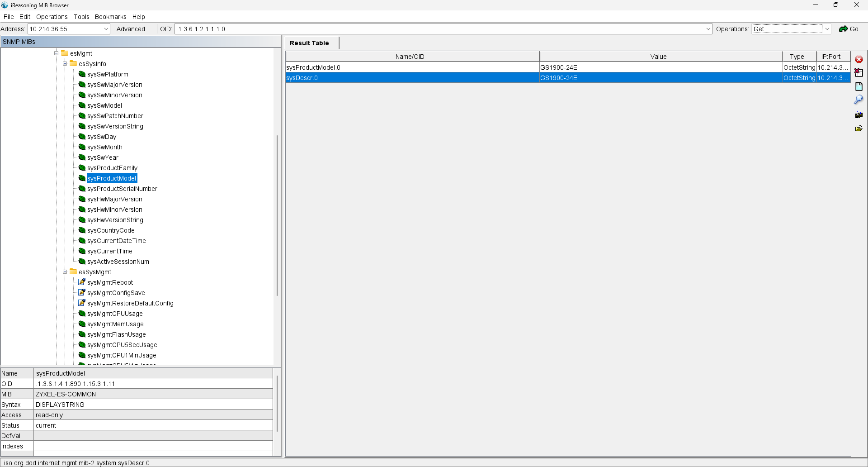This screenshot has height=467, width=868.
Task: Click the Value column header
Action: (x=660, y=57)
